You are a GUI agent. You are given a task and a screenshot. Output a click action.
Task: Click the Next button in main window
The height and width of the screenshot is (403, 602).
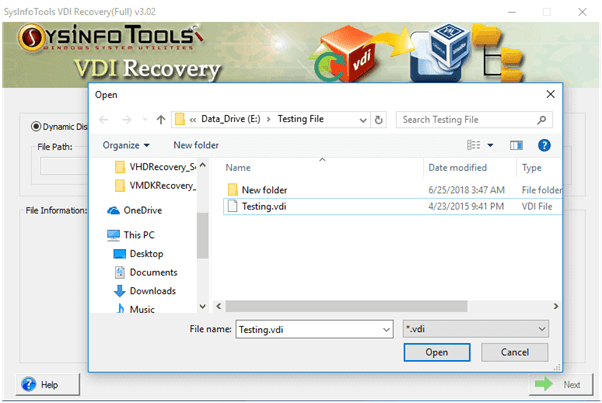[561, 384]
